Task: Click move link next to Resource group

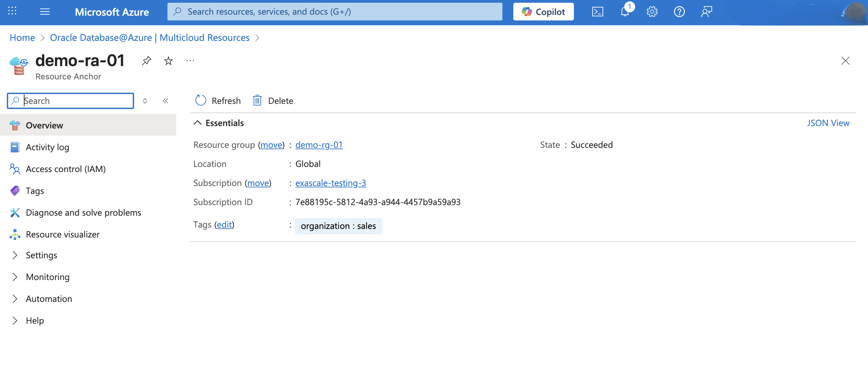Action: [x=271, y=145]
